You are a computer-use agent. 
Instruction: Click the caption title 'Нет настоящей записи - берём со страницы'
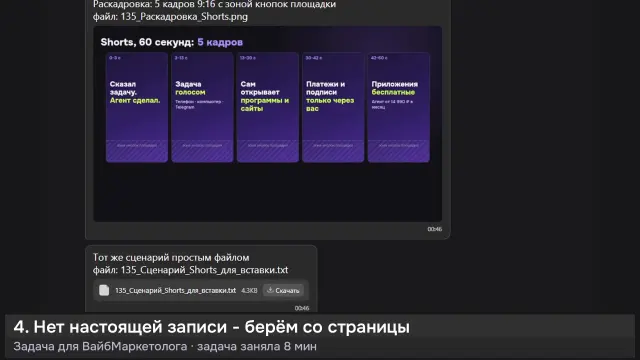point(222,327)
